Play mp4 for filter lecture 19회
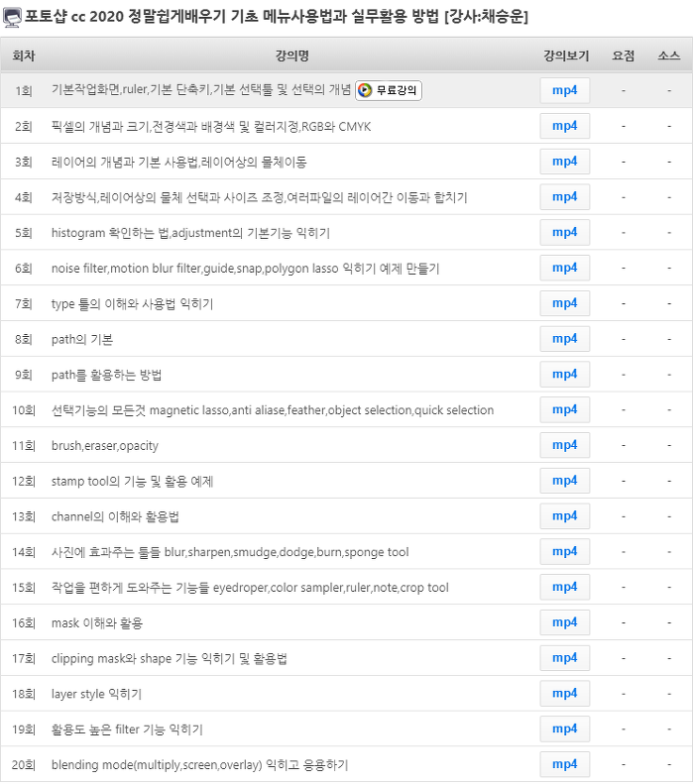 coord(564,729)
